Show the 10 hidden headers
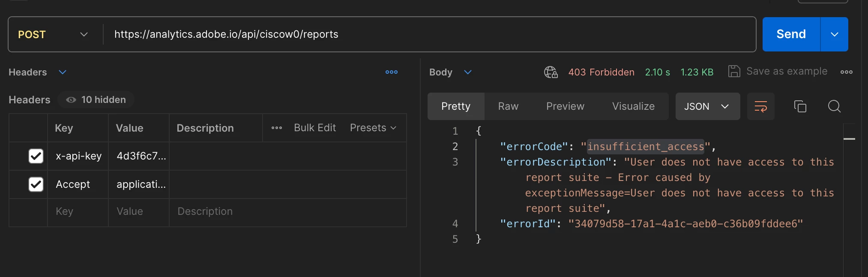 [96, 100]
